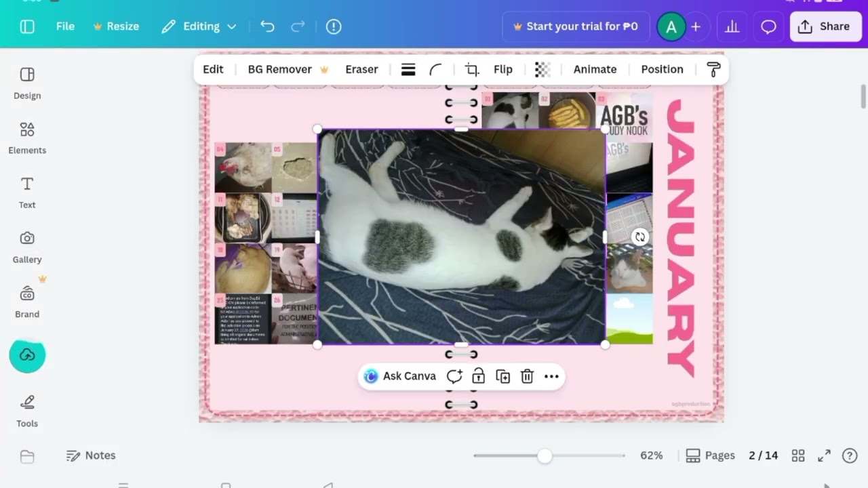
Task: Open corner rounding icon
Action: (436, 69)
